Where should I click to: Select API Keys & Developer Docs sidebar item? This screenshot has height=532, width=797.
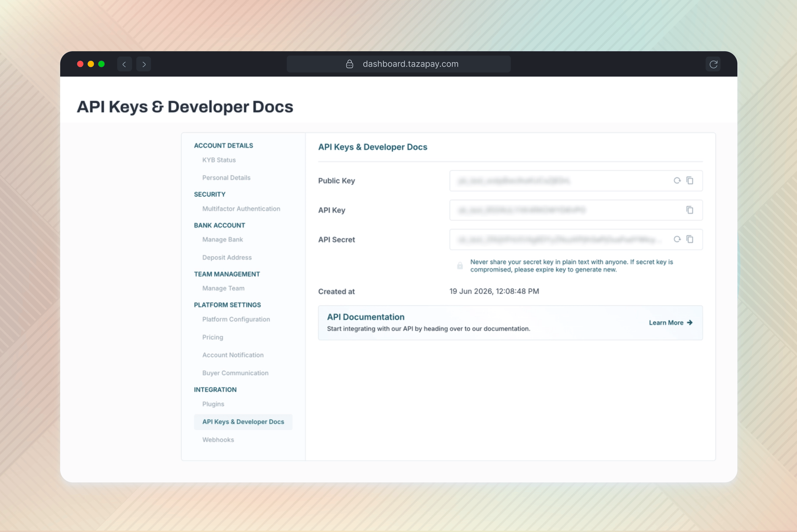pyautogui.click(x=243, y=422)
